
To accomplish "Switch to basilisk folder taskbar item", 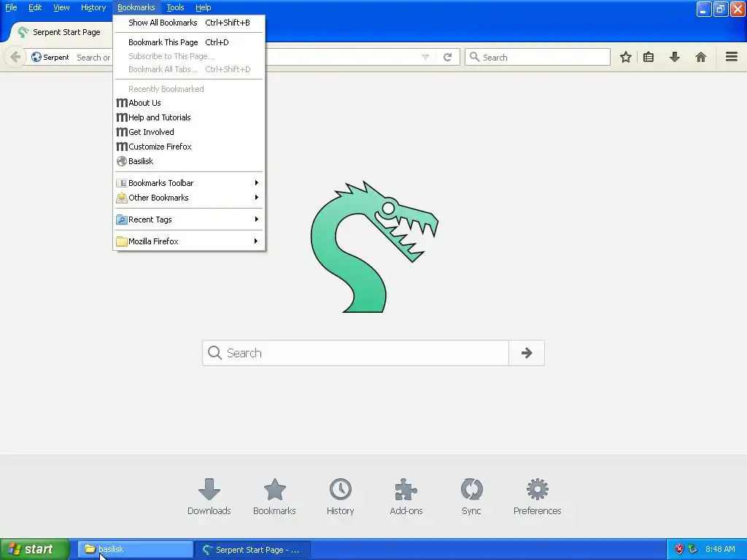I will (x=135, y=549).
